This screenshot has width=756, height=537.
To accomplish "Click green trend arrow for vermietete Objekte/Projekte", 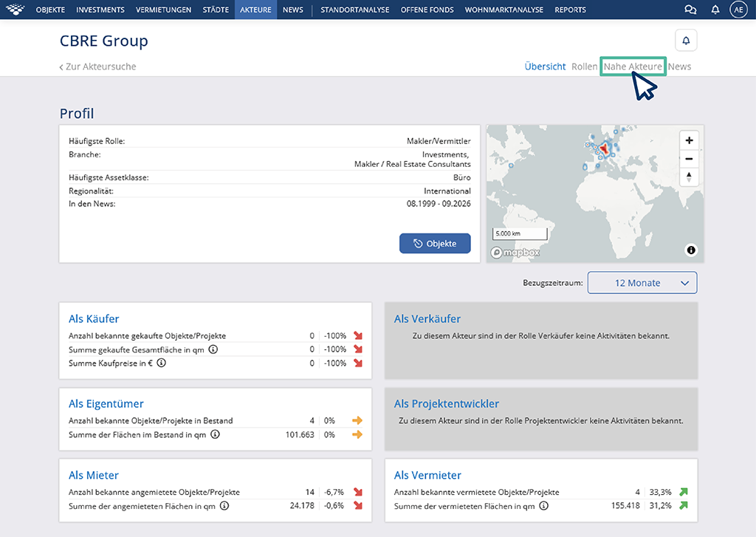I will pyautogui.click(x=684, y=492).
